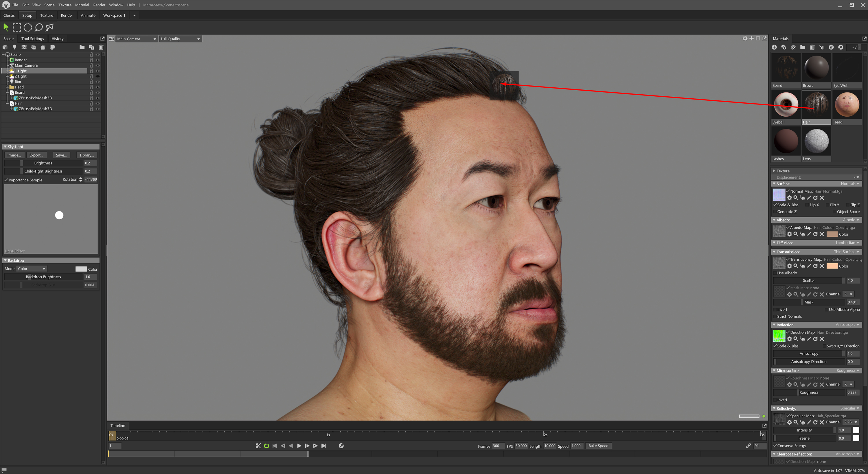The width and height of the screenshot is (868, 474).
Task: Open the Sky Light Library browser
Action: (87, 155)
